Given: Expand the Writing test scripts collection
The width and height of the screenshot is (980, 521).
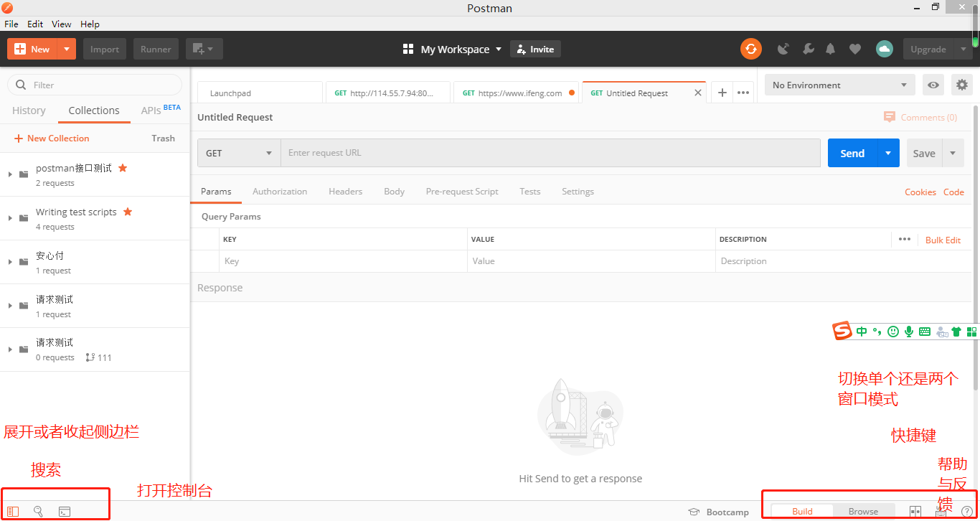Looking at the screenshot, I should click(x=10, y=218).
